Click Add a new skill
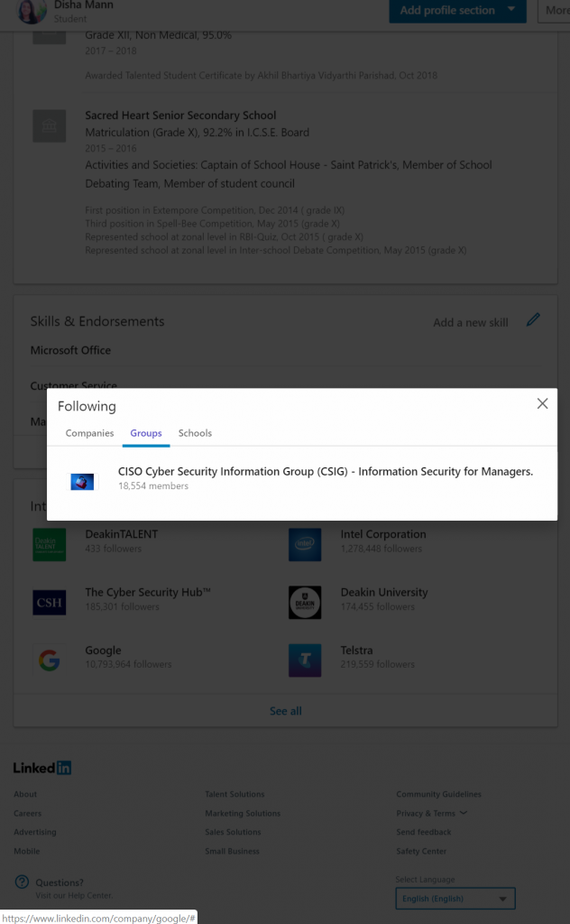The image size is (570, 924). [471, 323]
